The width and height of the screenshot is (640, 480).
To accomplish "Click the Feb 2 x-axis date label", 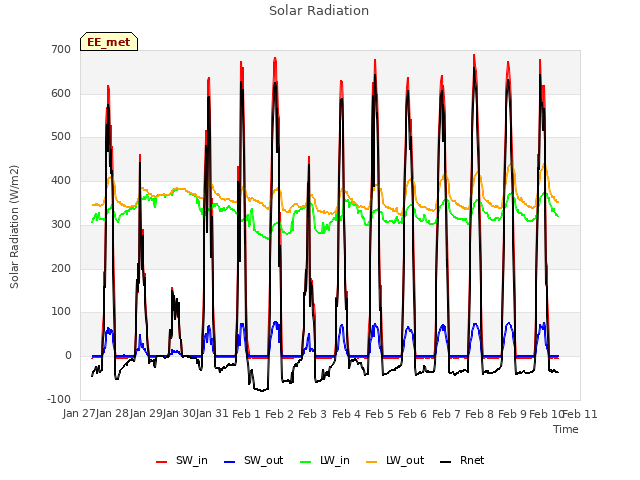I will pyautogui.click(x=280, y=414).
